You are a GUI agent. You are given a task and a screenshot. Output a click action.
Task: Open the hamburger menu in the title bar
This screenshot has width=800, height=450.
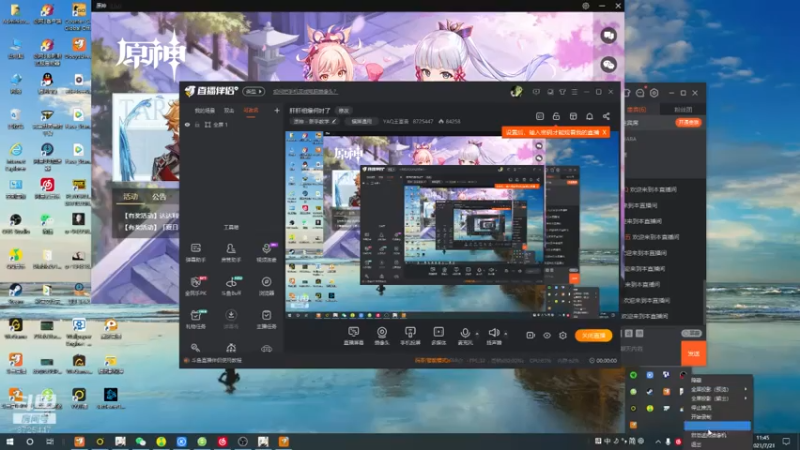[x=574, y=92]
